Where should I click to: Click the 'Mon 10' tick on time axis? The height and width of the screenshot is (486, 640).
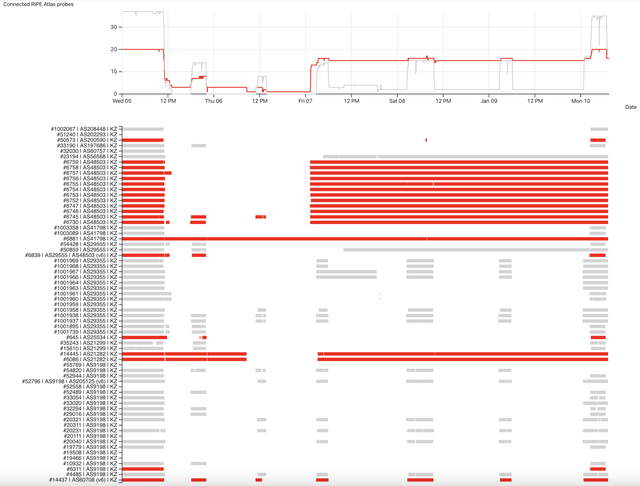click(x=580, y=101)
